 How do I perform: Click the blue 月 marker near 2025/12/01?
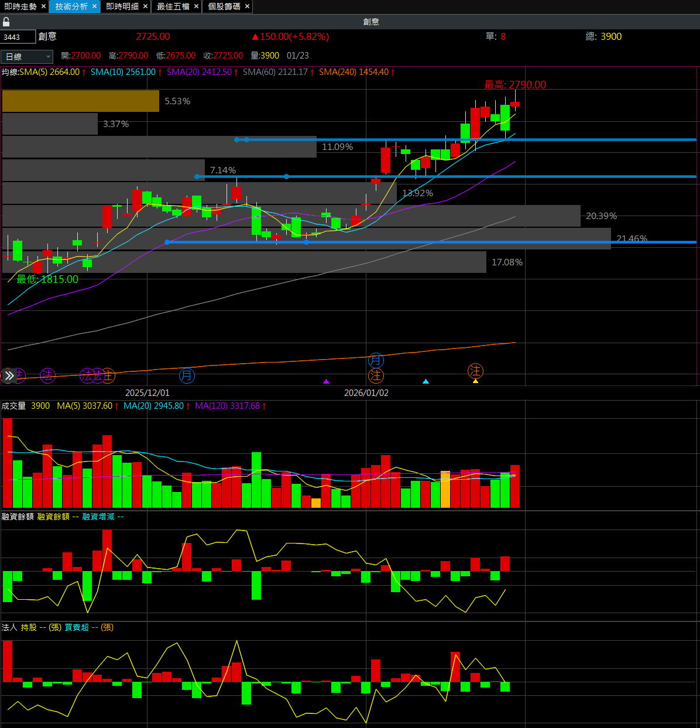click(187, 375)
